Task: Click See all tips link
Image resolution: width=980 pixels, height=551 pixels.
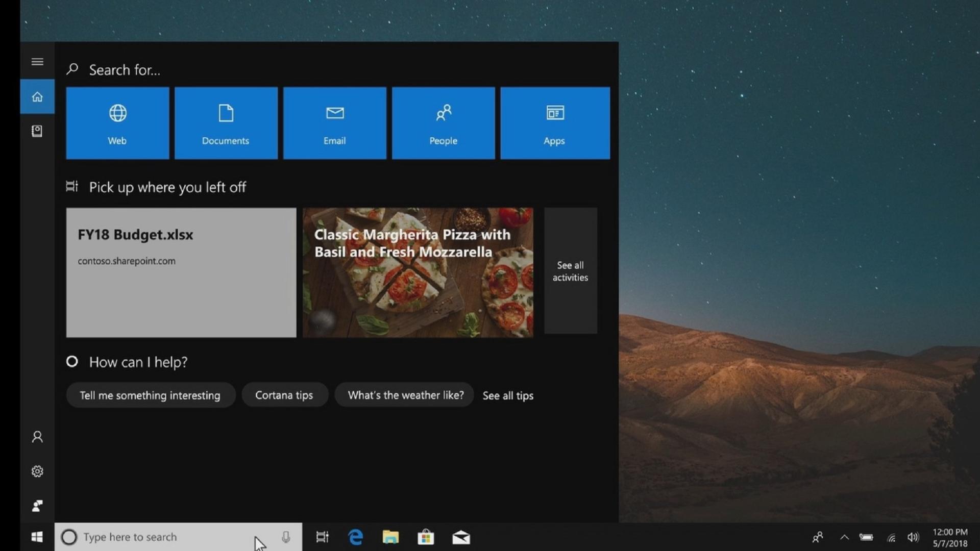Action: (508, 395)
